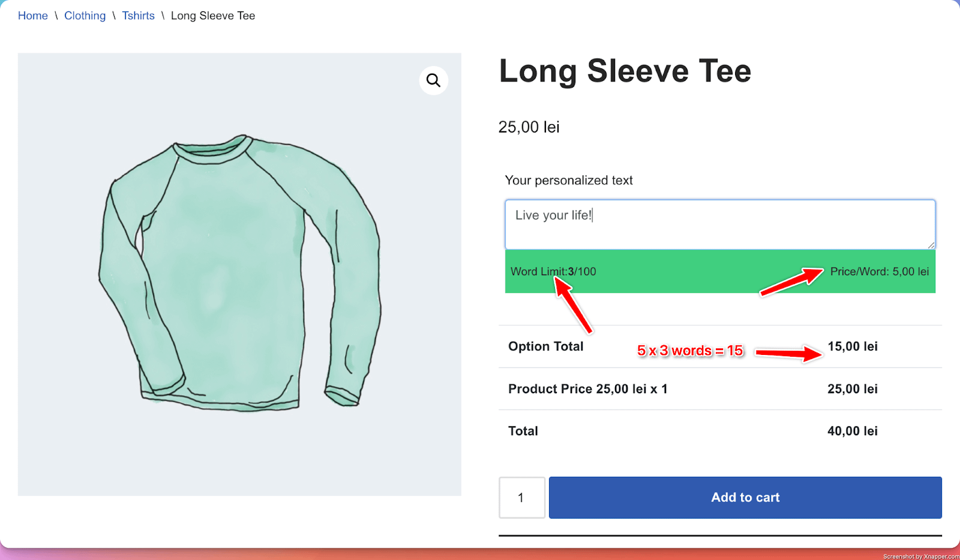Click the green sweater product image

(239, 274)
